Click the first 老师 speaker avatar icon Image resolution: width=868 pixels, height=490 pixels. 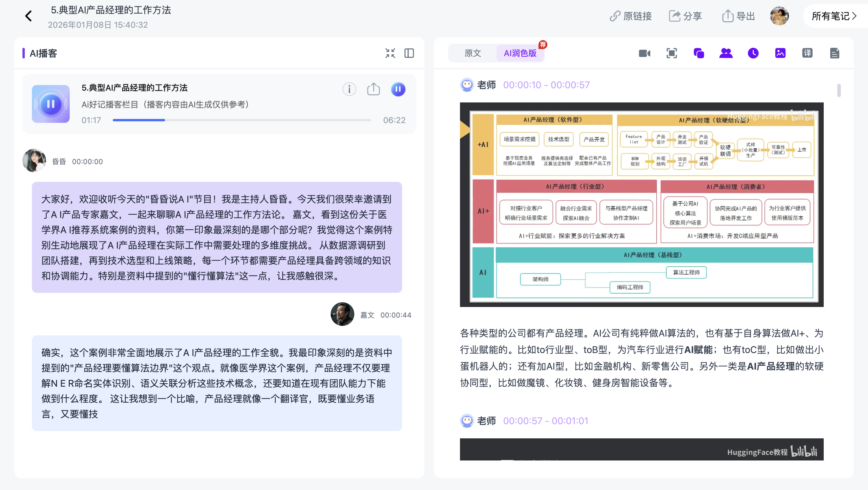[467, 85]
